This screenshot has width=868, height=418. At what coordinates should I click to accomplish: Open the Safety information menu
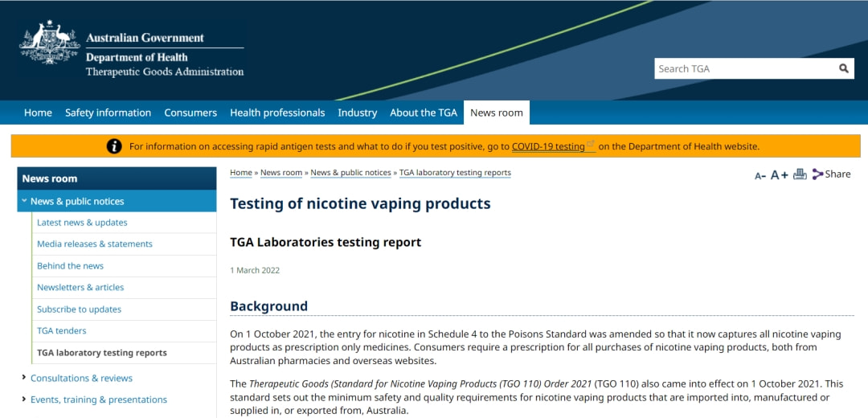pos(108,113)
